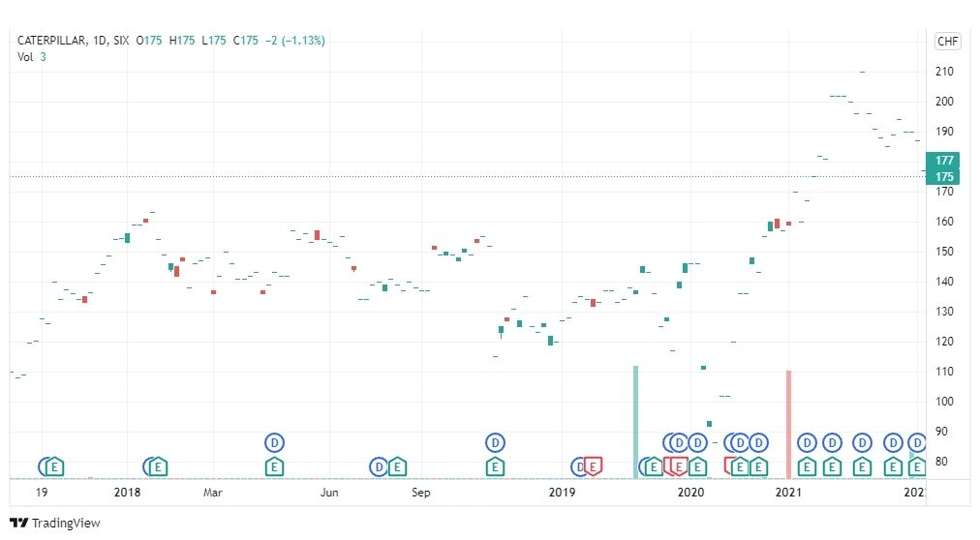This screenshot has width=980, height=540.
Task: Click the rightmost dividend marker at chart edge
Action: (917, 442)
